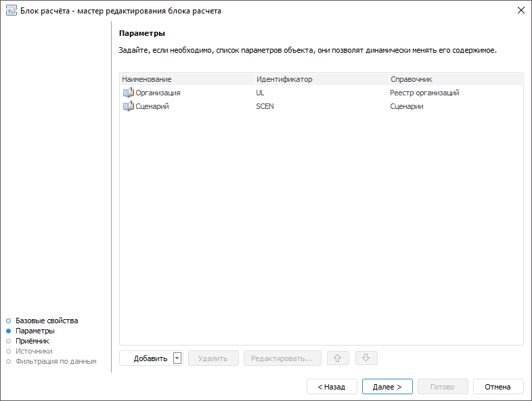Go to the Источники wizard page
Viewport: 532px width, 401px height.
click(34, 351)
